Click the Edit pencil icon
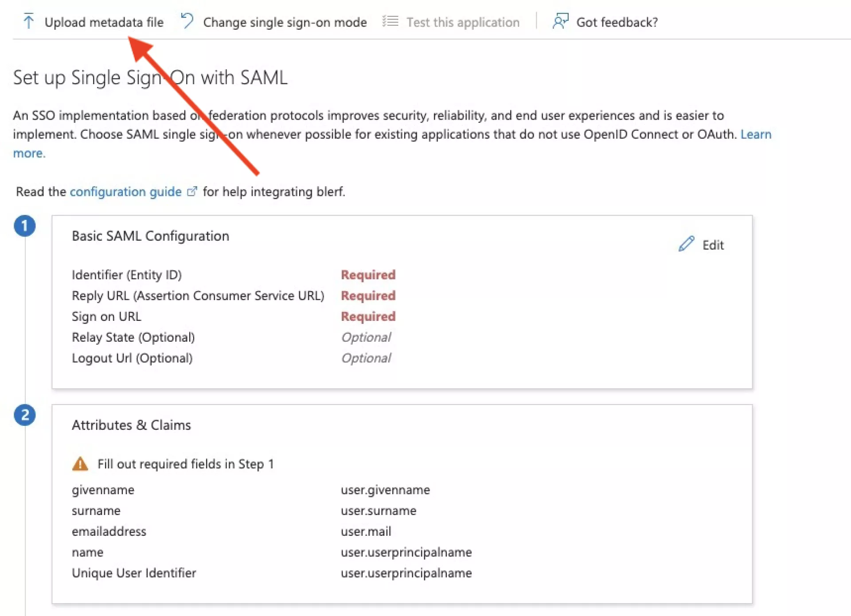 686,244
